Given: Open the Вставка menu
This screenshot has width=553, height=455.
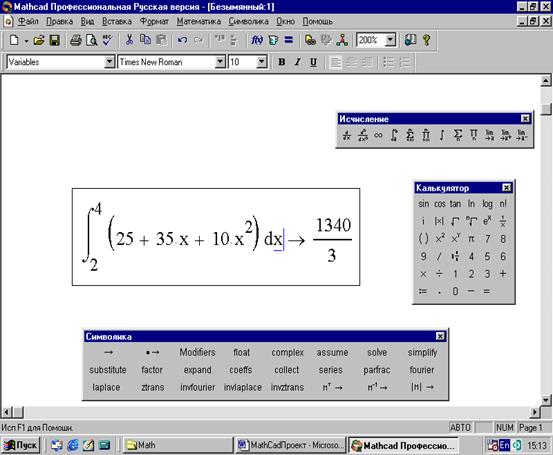Looking at the screenshot, I should 117,22.
